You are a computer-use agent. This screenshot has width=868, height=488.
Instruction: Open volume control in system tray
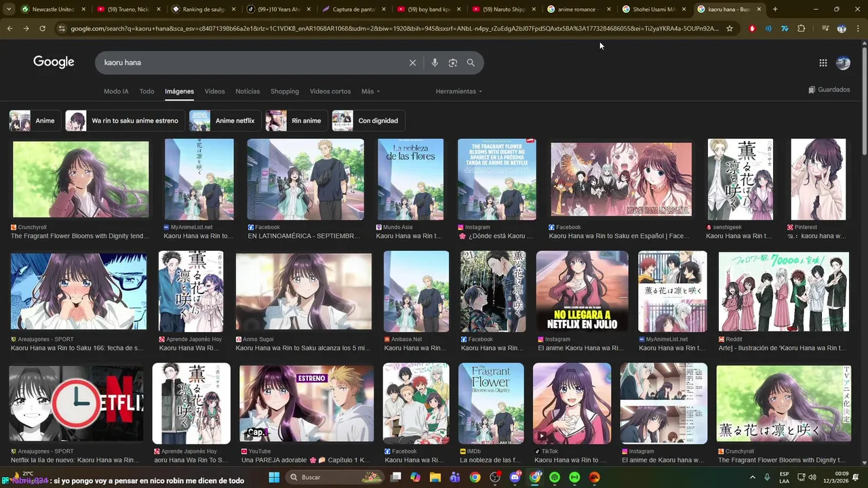[812, 477]
